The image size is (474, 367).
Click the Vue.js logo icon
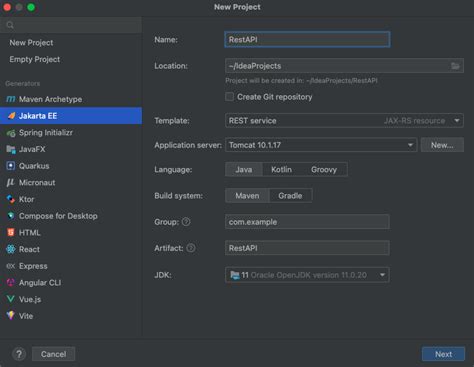click(11, 299)
